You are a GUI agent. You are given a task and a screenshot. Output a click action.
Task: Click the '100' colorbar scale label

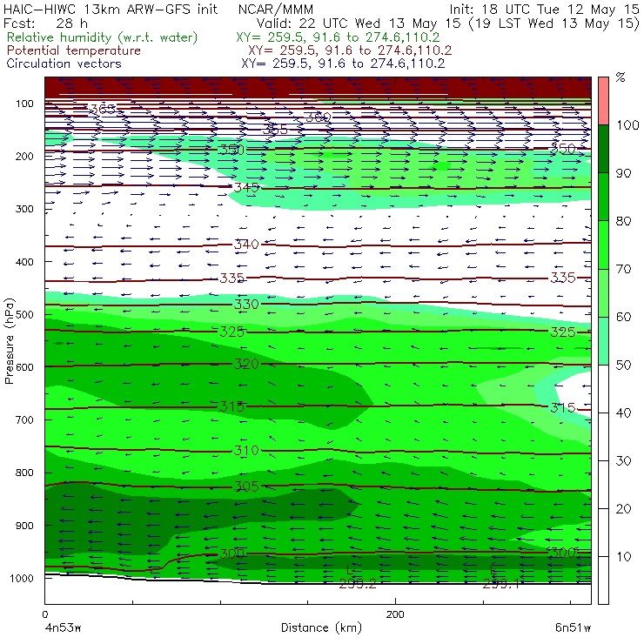[628, 124]
